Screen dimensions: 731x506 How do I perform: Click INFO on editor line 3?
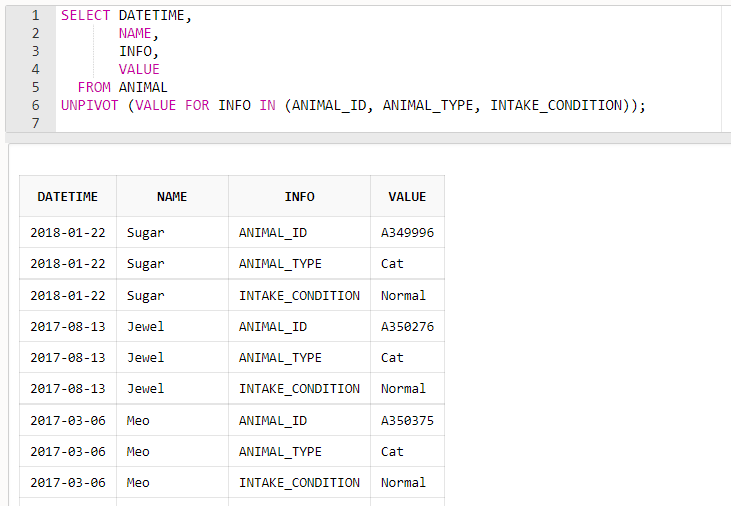click(135, 51)
